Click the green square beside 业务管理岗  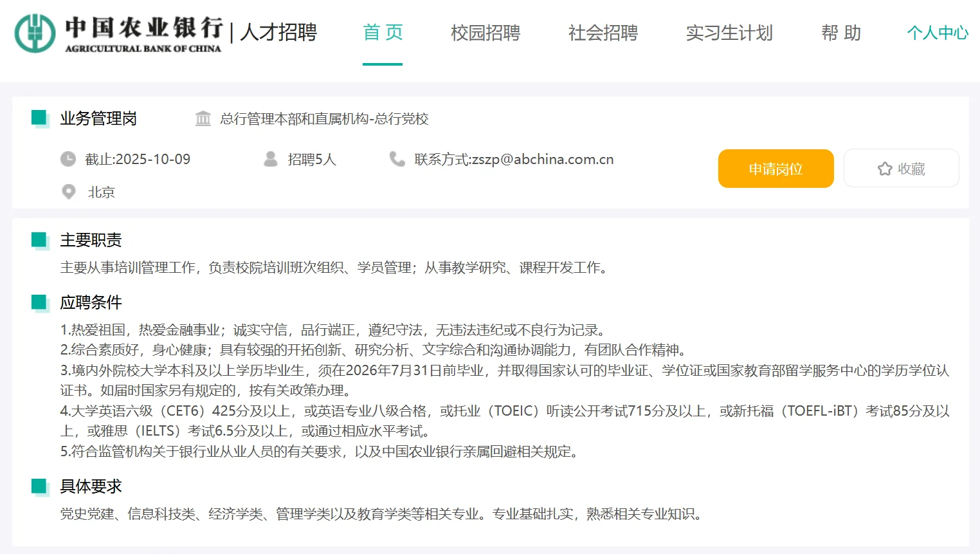[40, 118]
